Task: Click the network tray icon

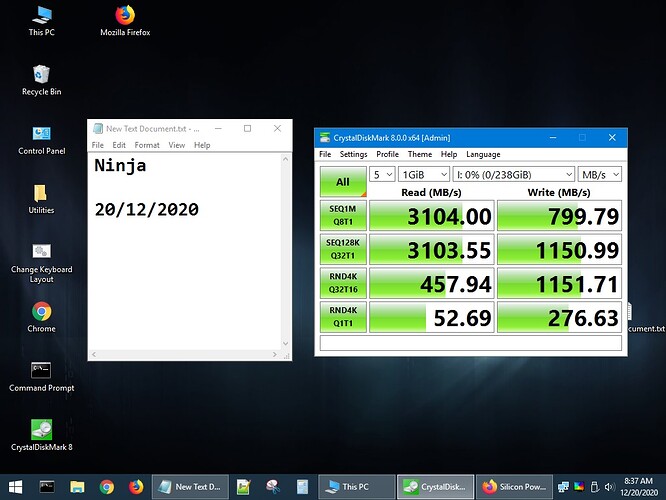Action: 563,487
